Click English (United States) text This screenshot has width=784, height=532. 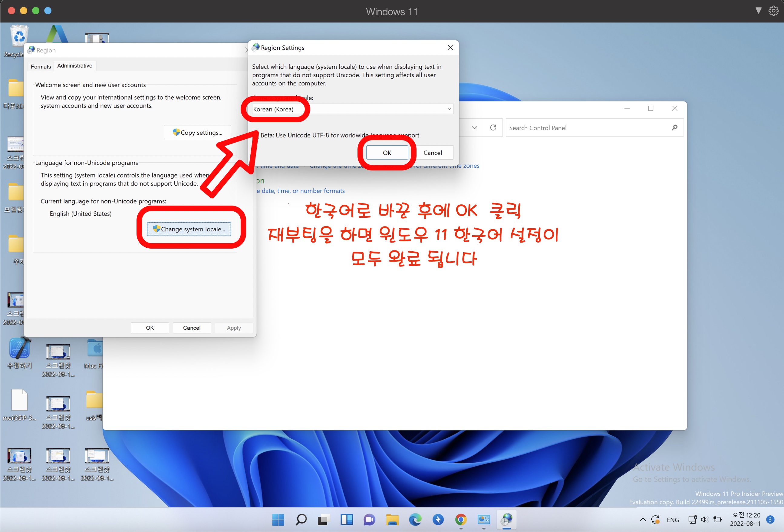[81, 213]
